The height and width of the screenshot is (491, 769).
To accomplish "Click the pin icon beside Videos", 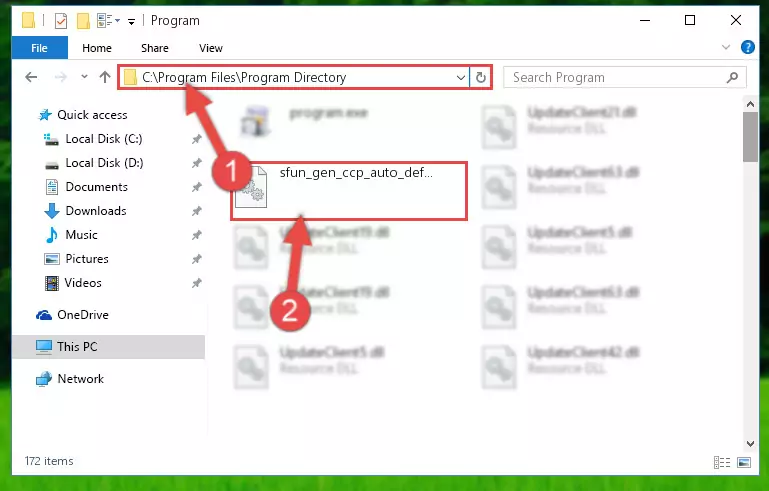I will click(x=197, y=284).
